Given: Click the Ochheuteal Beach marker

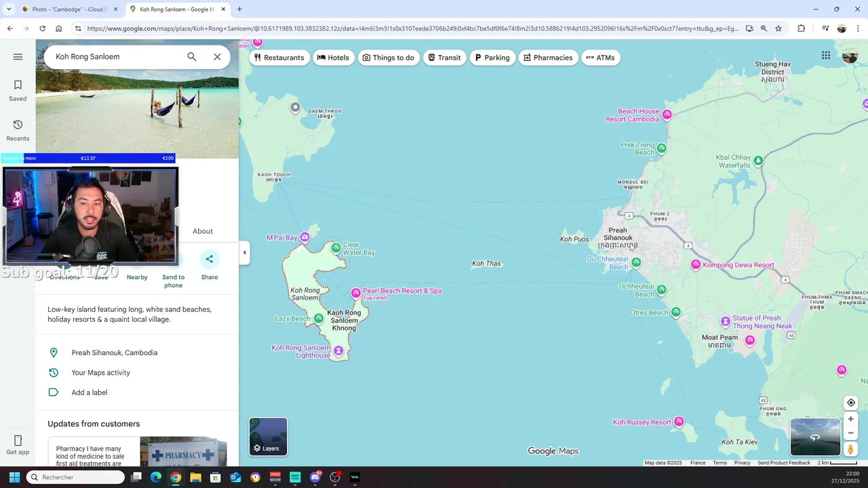Looking at the screenshot, I should tap(661, 290).
